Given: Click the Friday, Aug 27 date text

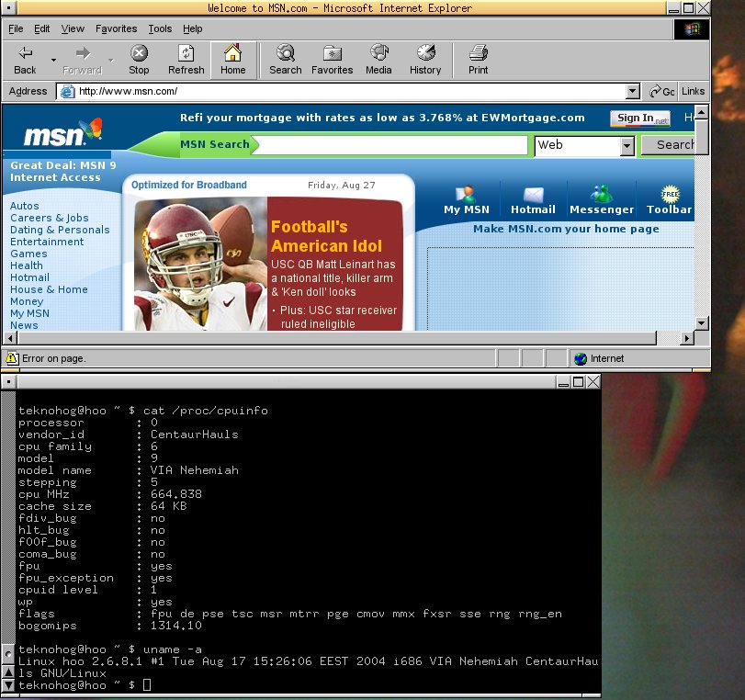Looking at the screenshot, I should point(342,185).
